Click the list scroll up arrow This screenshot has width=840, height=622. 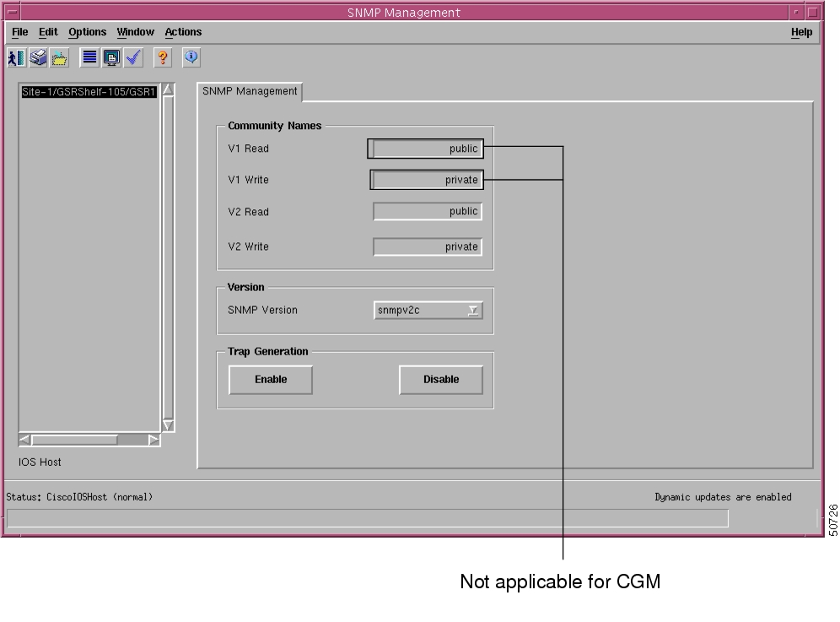pyautogui.click(x=168, y=89)
